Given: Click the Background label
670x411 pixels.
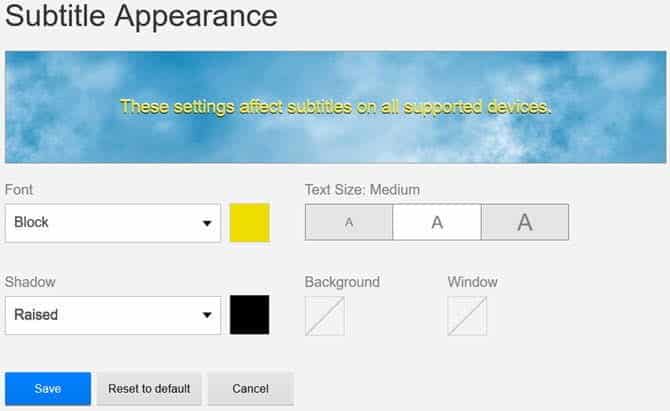Looking at the screenshot, I should click(342, 281).
